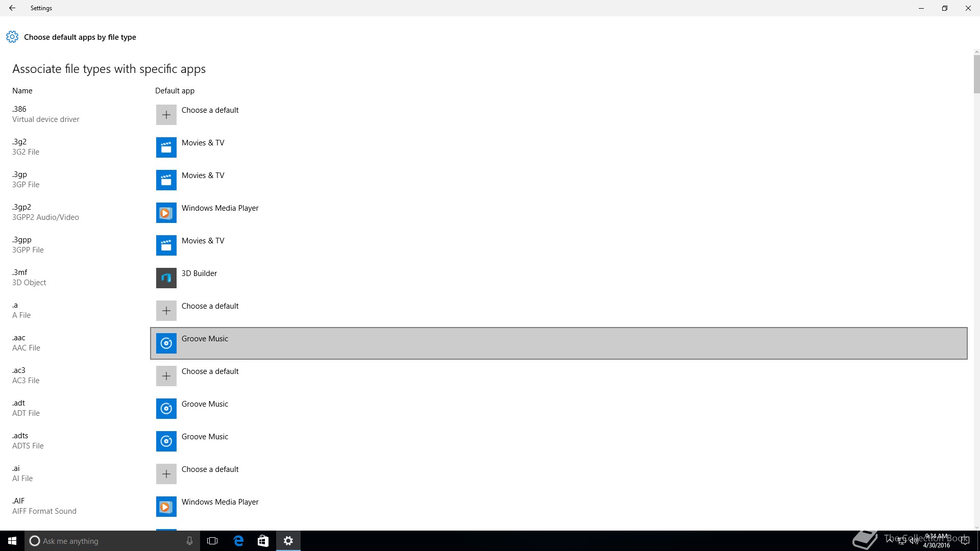Change the Groove Music label for .adts
Image resolution: width=980 pixels, height=551 pixels.
pos(205,437)
